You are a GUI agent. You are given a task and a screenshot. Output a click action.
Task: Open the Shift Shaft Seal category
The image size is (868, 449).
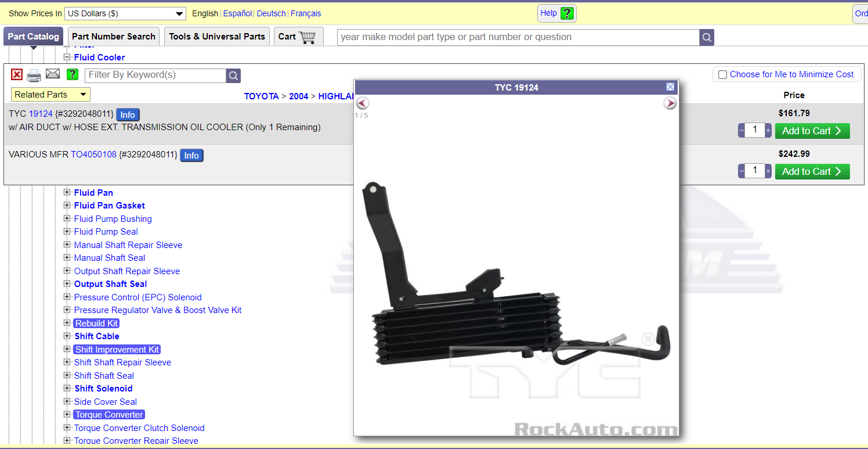[104, 376]
